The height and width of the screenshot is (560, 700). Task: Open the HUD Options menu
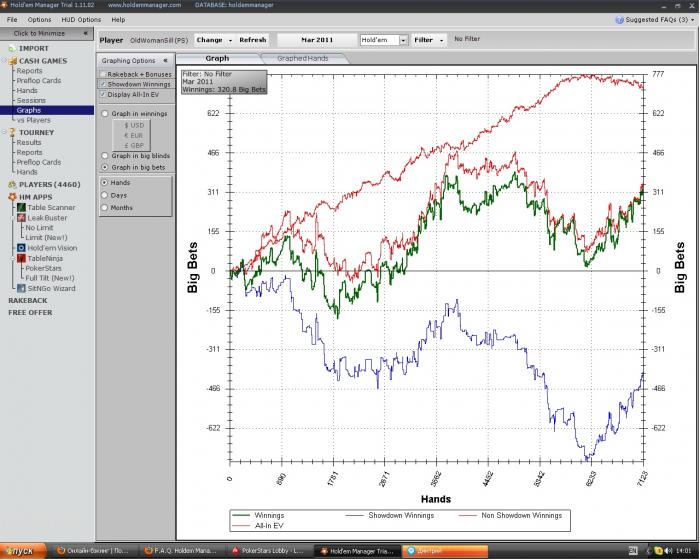[x=81, y=19]
